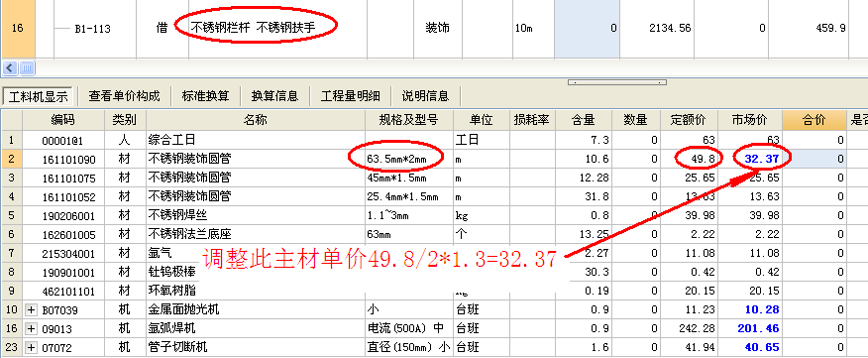The height and width of the screenshot is (358, 868).
Task: Open 说明信息 tab
Action: click(x=425, y=96)
